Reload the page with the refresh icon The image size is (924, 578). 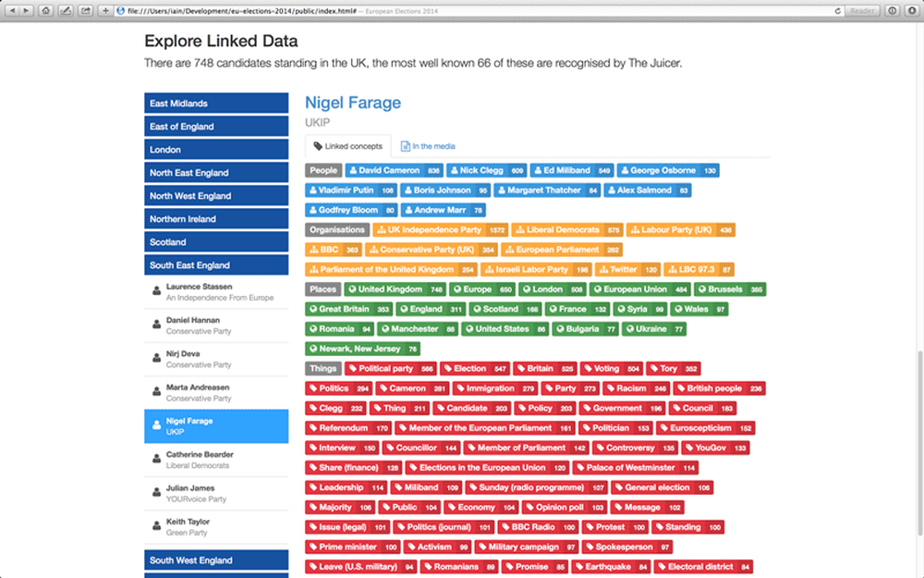[837, 10]
